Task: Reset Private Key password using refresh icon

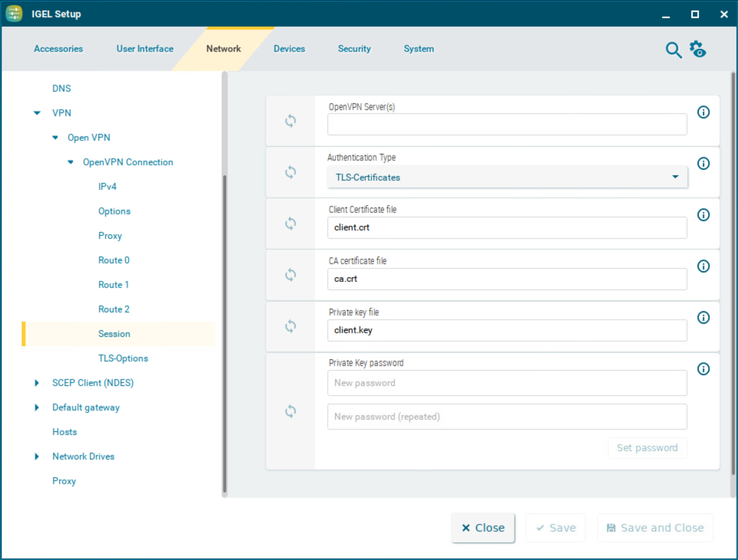Action: (291, 411)
